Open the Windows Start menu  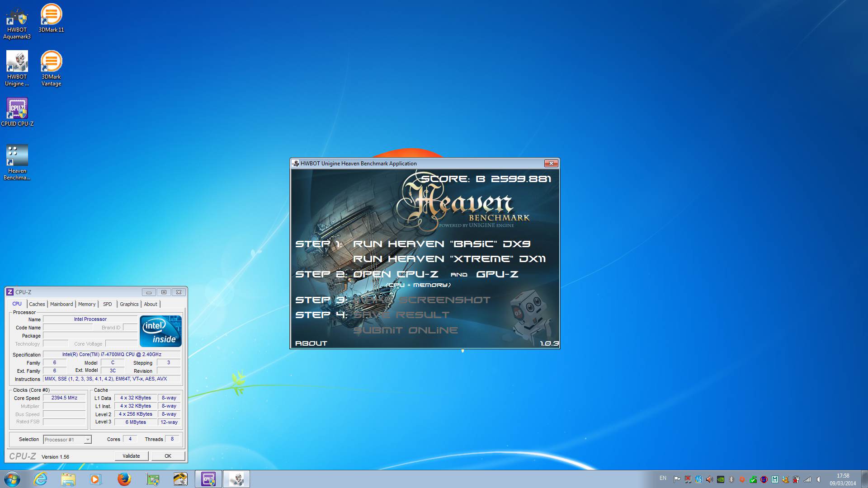click(x=12, y=479)
